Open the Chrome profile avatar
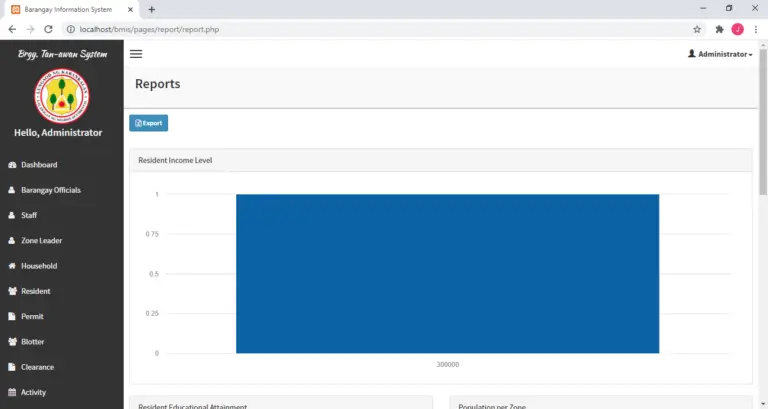Viewport: 768px width, 409px height. 737,29
